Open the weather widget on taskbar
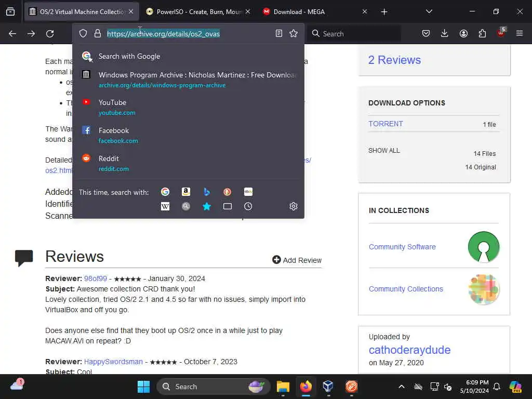 pyautogui.click(x=17, y=385)
